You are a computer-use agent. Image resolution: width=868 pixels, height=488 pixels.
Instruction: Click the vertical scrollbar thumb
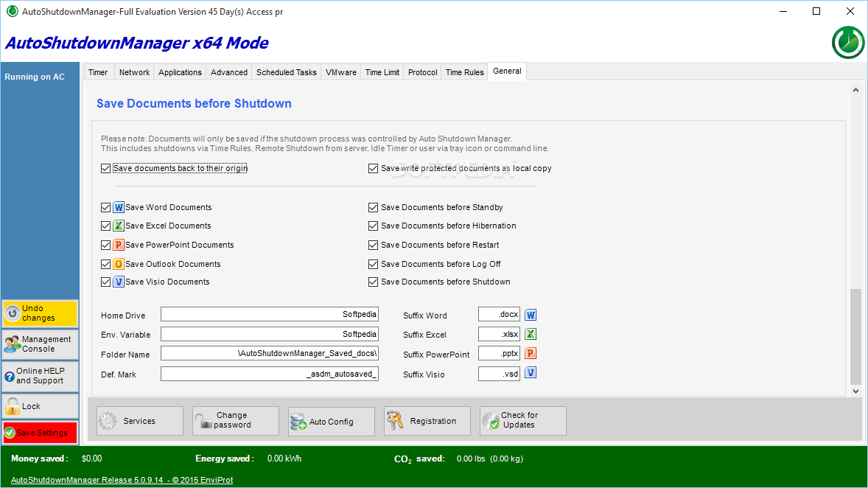855,337
